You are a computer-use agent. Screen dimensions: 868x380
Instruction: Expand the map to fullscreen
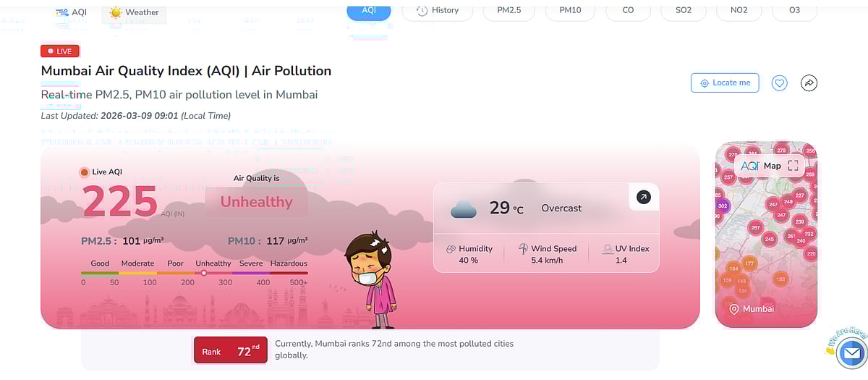click(793, 166)
